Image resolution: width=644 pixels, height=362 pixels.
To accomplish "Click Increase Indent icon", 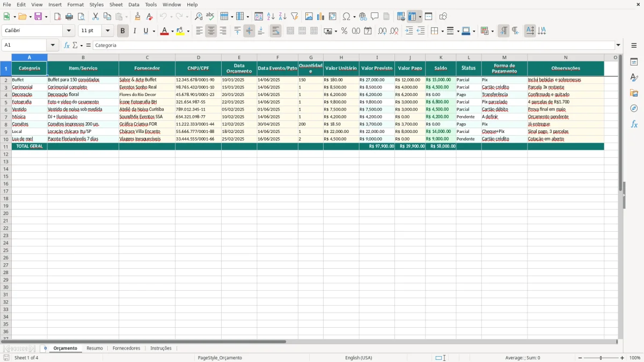I will (x=409, y=31).
